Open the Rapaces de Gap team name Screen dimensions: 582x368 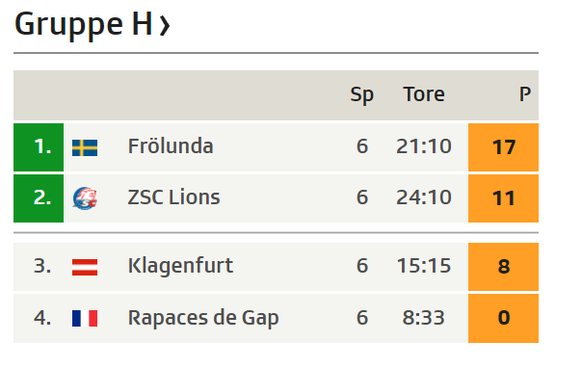tap(203, 318)
